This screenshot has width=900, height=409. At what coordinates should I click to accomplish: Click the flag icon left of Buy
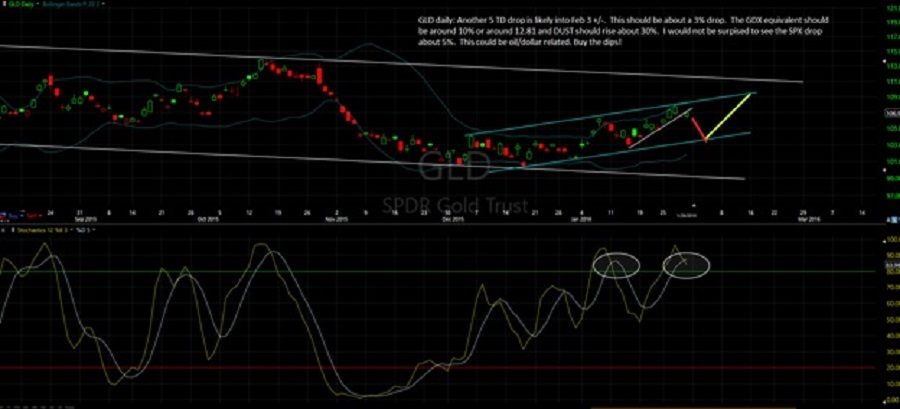pyautogui.click(x=3, y=216)
